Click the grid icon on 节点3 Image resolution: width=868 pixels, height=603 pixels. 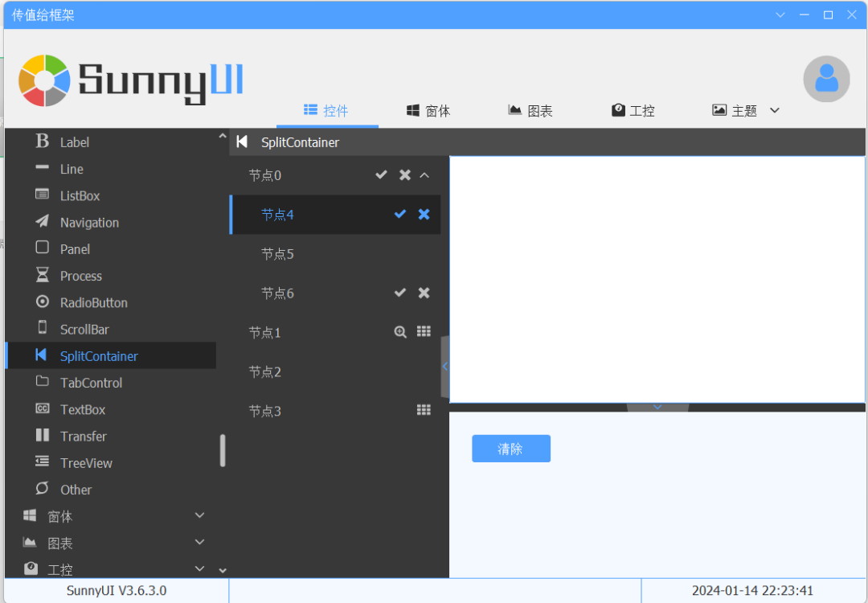click(424, 410)
